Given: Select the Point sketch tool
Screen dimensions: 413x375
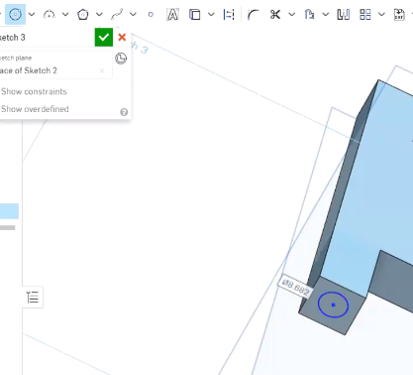Looking at the screenshot, I should click(x=151, y=14).
